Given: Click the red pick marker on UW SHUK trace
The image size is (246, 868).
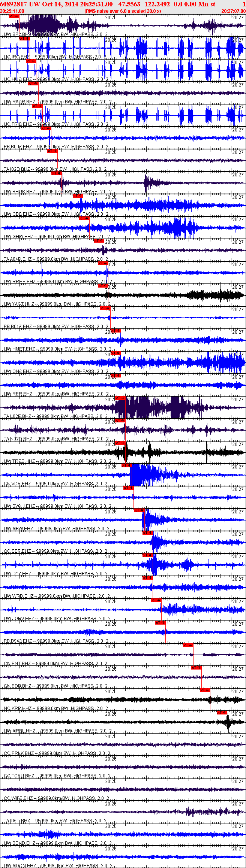Looking at the screenshot, I should point(57,173).
